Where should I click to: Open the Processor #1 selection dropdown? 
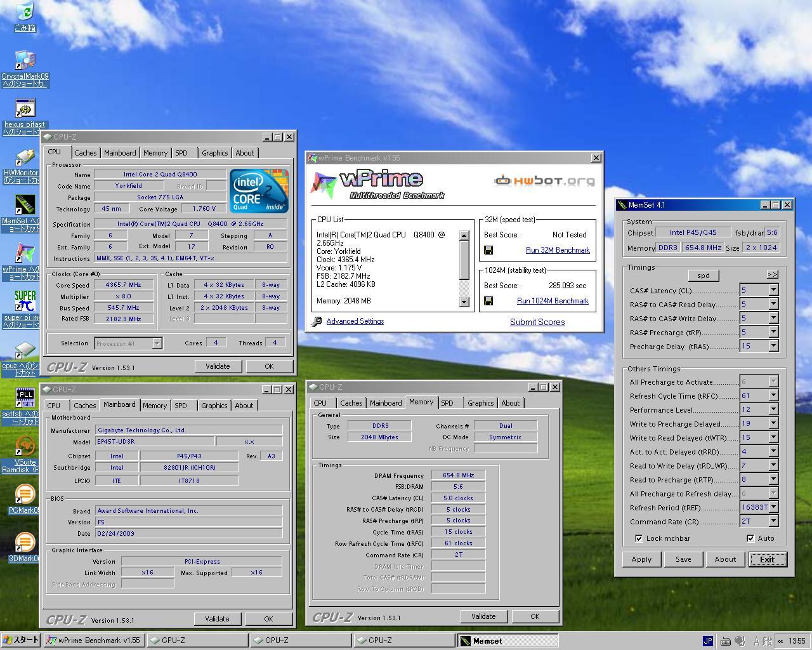157,343
